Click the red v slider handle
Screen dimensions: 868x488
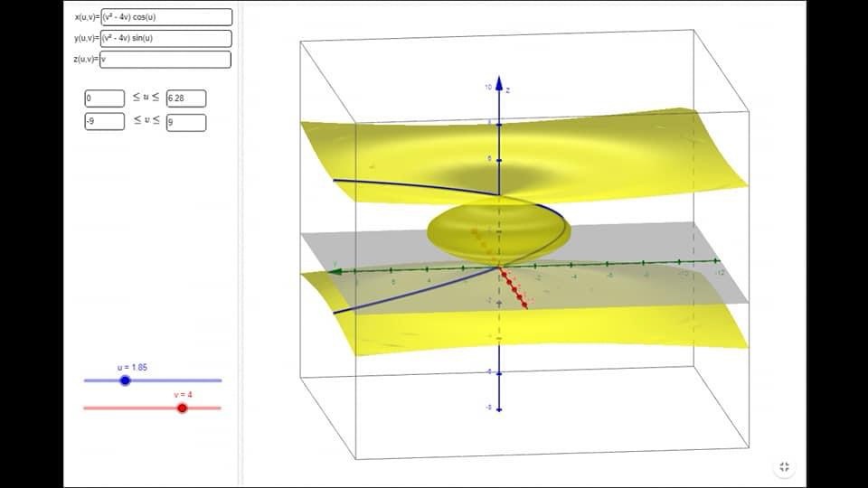click(x=182, y=408)
